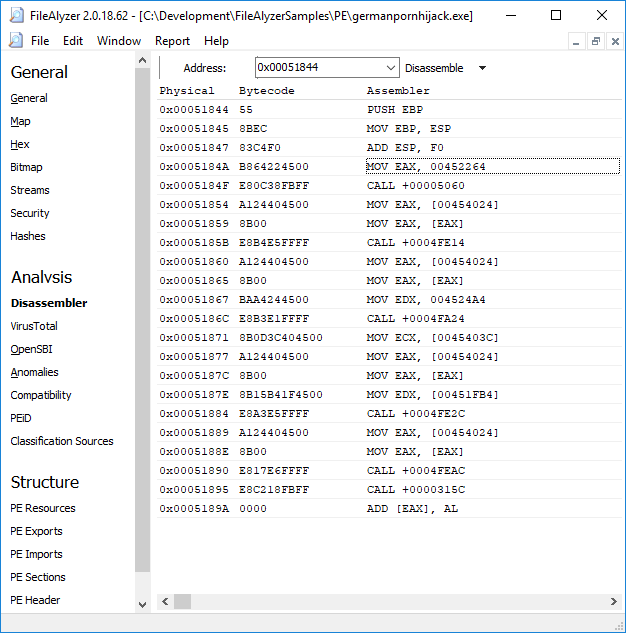This screenshot has height=633, width=626.
Task: Open the Disassemble button dropdown arrow
Action: point(482,68)
